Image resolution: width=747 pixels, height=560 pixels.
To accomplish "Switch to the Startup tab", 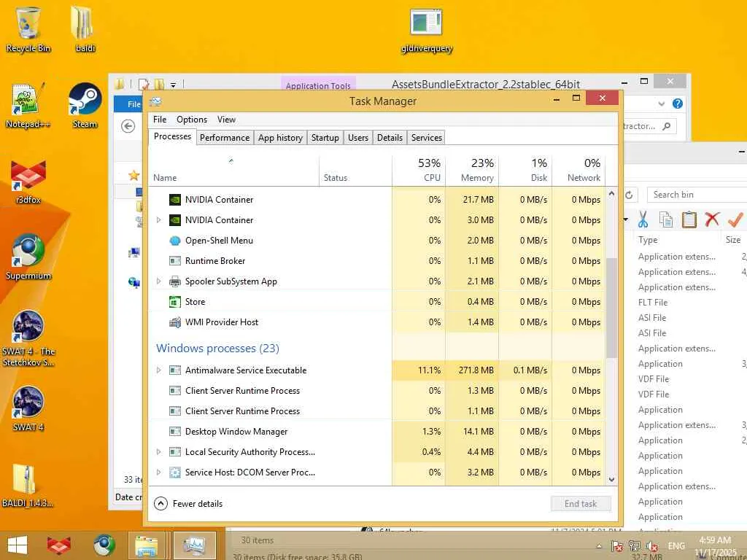I will [325, 138].
